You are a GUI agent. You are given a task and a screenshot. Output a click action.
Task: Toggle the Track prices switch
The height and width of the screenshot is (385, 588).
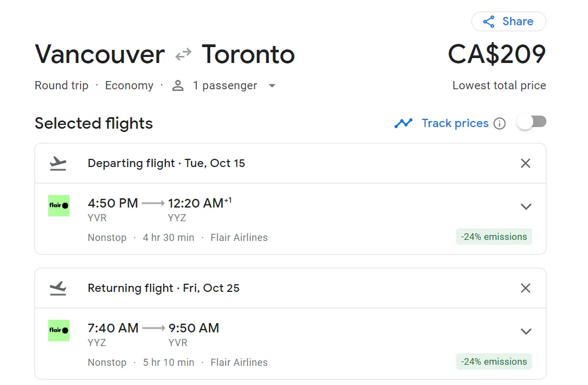pos(531,122)
